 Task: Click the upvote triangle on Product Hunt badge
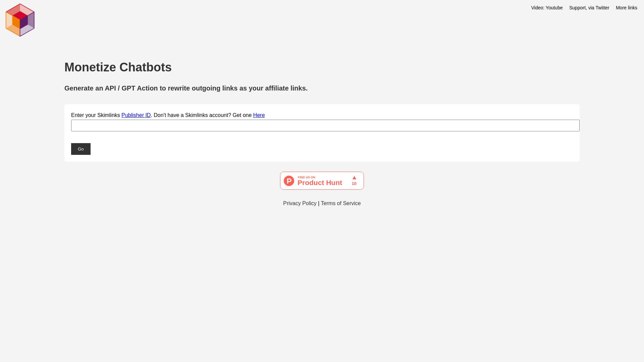[x=354, y=178]
